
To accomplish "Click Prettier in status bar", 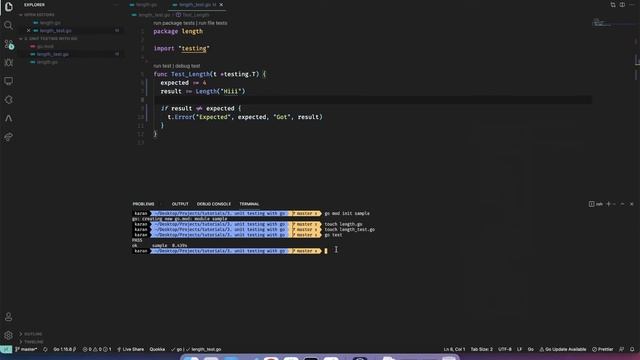I will [x=603, y=349].
